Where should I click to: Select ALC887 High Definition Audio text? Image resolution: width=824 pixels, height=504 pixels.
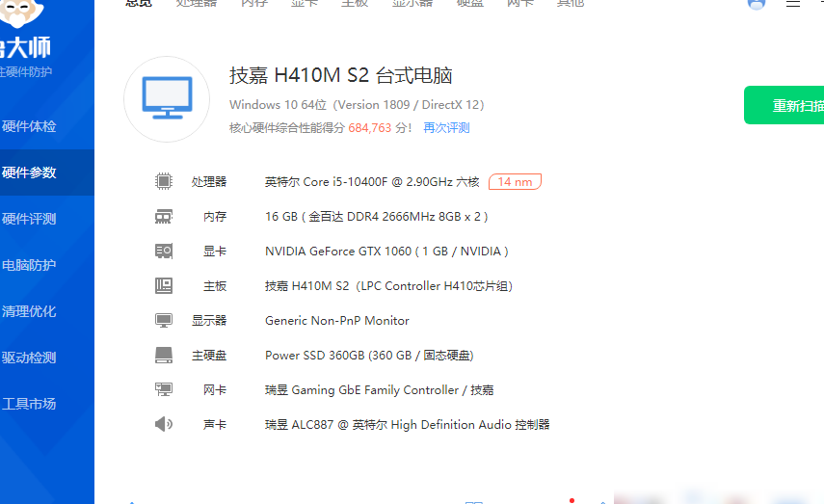tap(407, 425)
